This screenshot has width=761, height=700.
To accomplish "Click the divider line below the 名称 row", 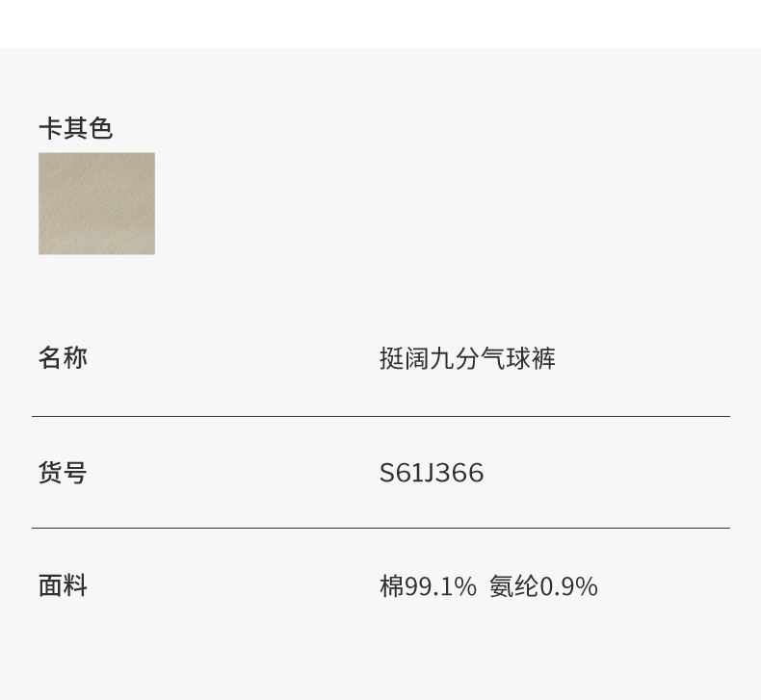I will pos(380,417).
